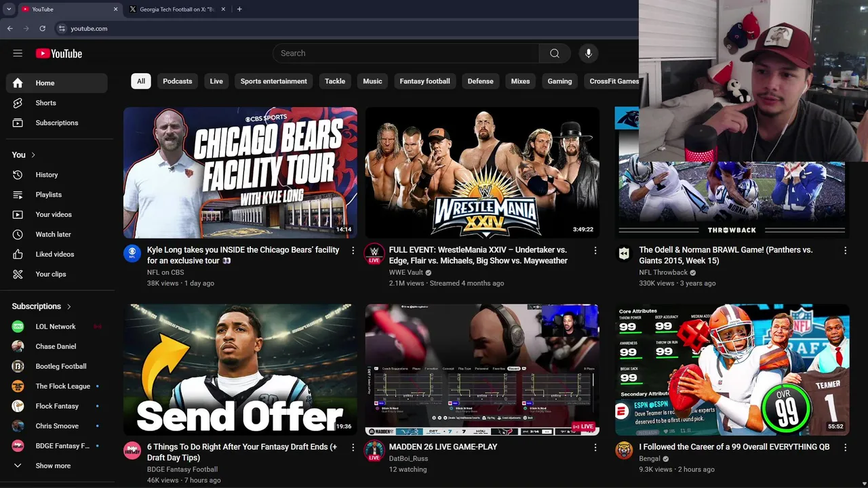Open Subscriptions in the sidebar

point(57,123)
